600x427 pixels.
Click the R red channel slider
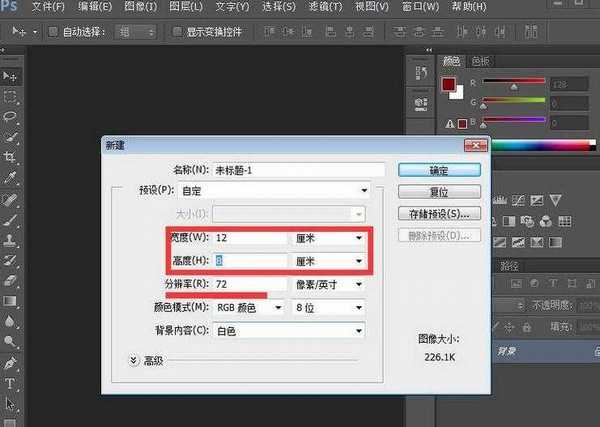tap(514, 81)
